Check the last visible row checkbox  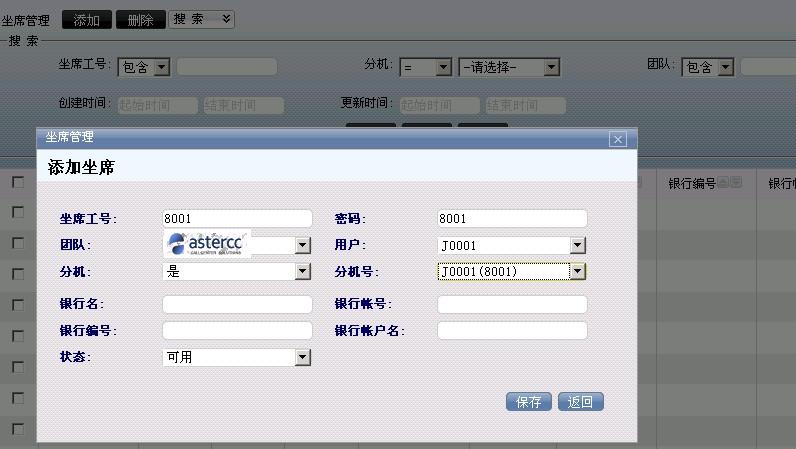coord(17,429)
